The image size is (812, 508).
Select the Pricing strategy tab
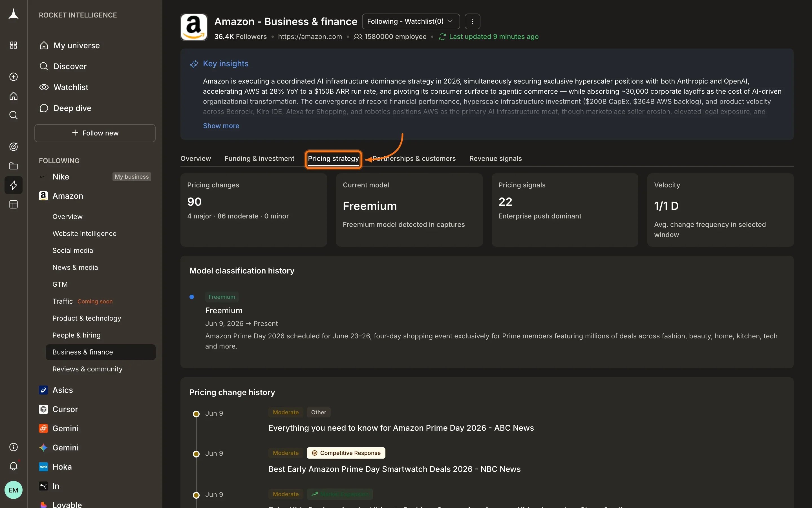pos(333,159)
